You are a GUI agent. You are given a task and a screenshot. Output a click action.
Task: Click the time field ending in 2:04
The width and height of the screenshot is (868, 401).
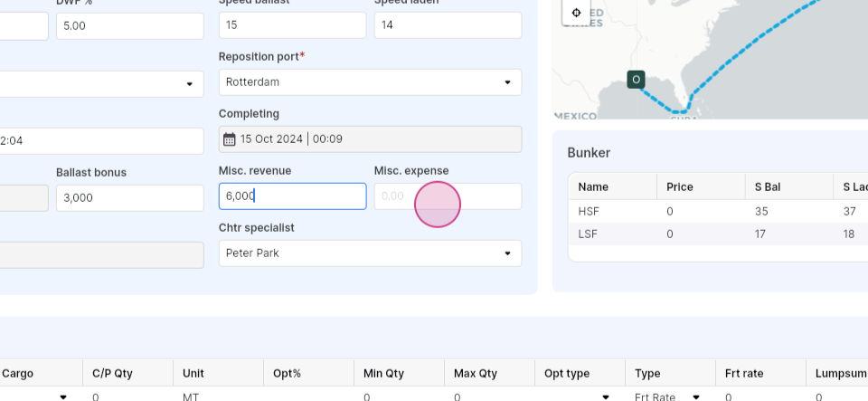coord(101,140)
